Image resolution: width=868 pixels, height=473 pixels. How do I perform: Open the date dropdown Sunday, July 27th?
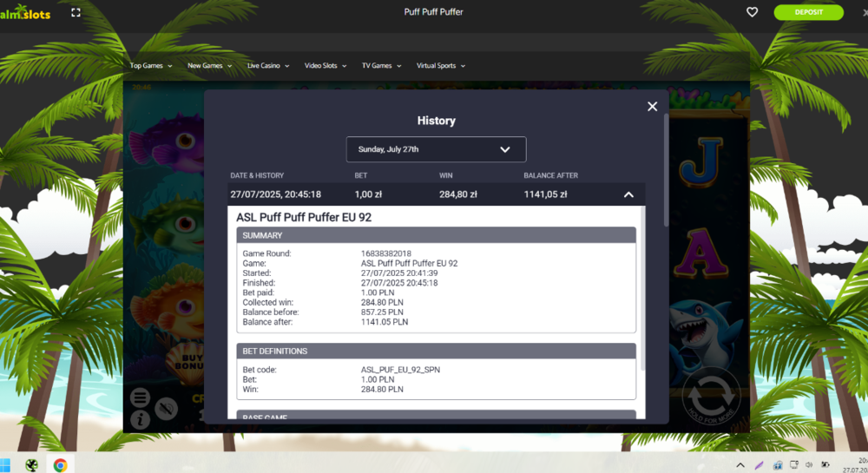click(436, 149)
